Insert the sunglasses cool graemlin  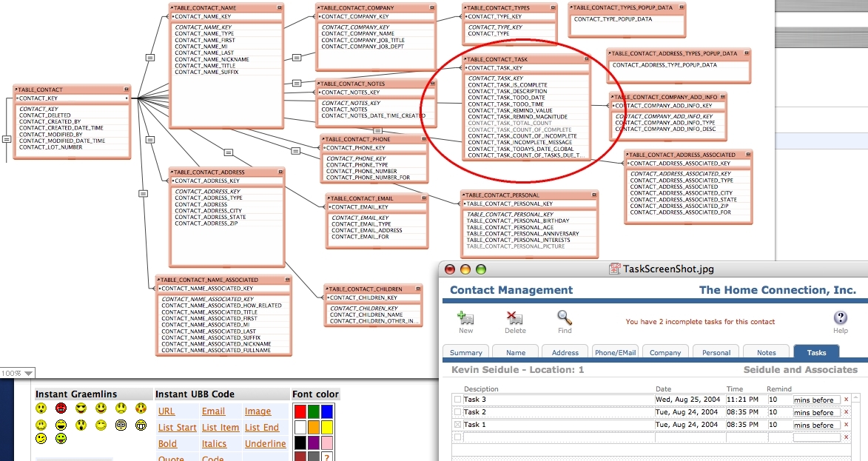[81, 408]
